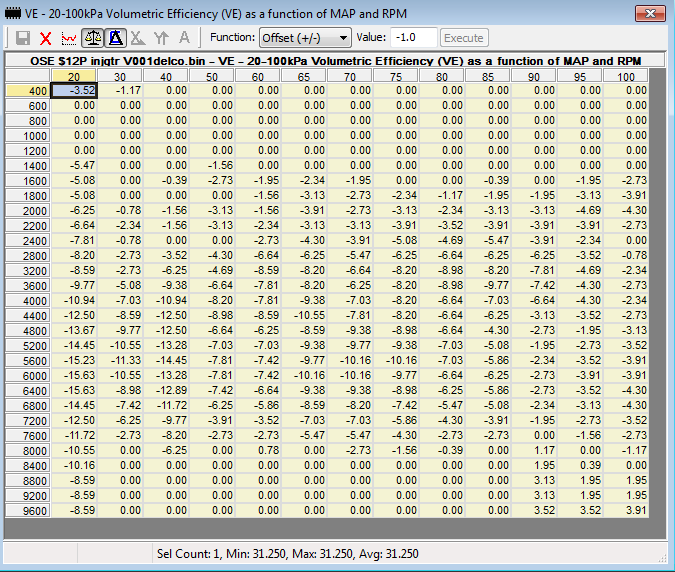Viewport: 675px width, 572px height.
Task: Click the -0.78 cell in row 2800, column 100
Action: (x=626, y=255)
